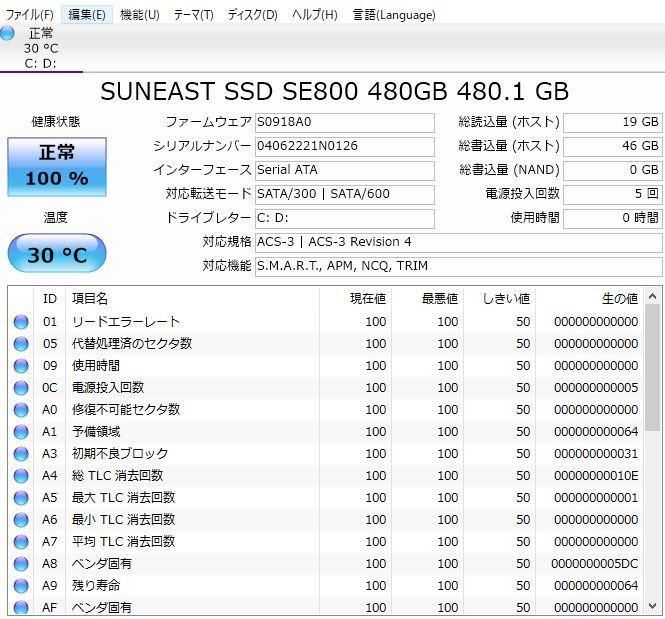Click the scrollbar down arrow in attribute list
Viewport: 665px width, 619px height.
point(652,606)
